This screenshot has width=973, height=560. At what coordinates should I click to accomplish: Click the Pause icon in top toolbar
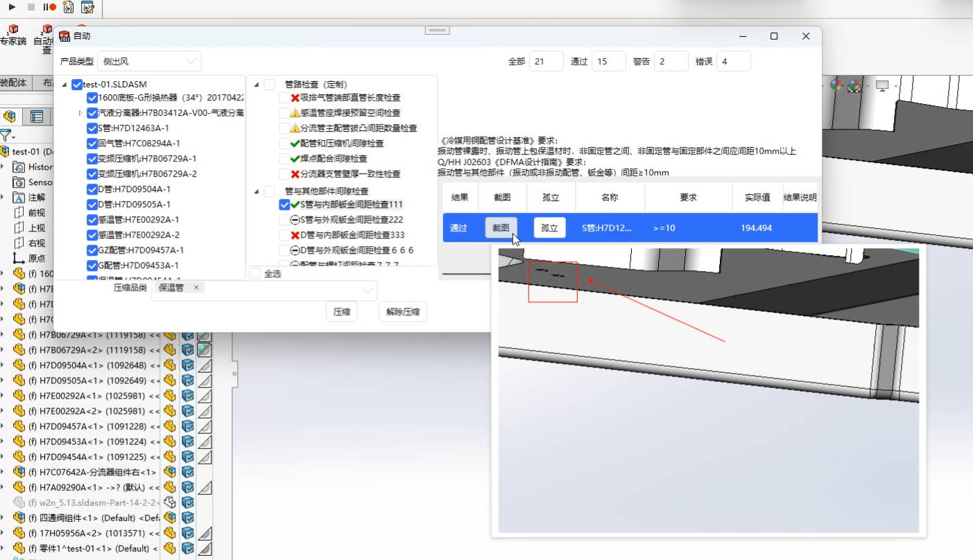coord(44,7)
